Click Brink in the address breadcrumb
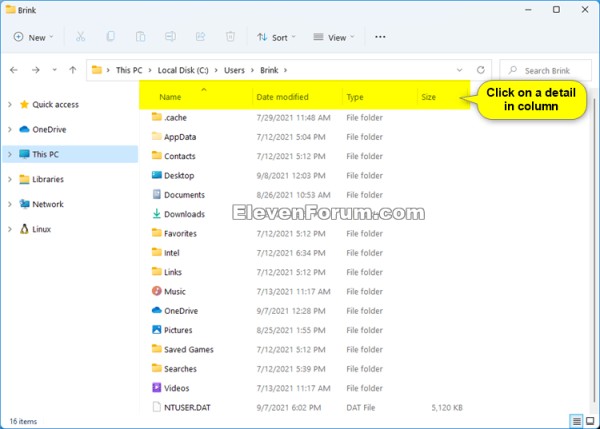The height and width of the screenshot is (429, 600). (269, 70)
